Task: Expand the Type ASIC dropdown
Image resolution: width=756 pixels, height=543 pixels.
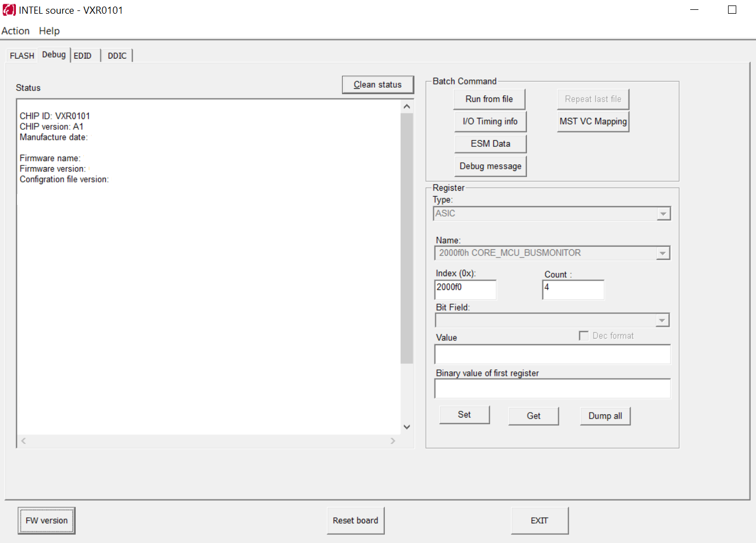Action: point(663,214)
